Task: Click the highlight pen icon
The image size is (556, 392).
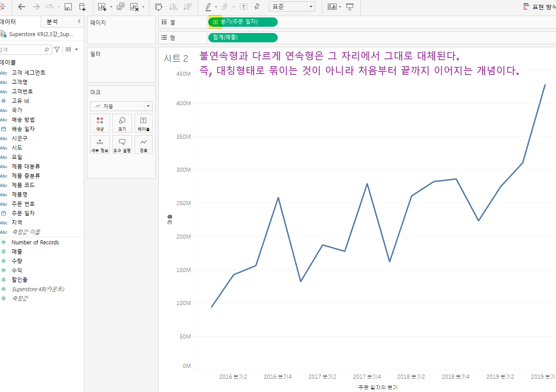Action: pyautogui.click(x=208, y=7)
